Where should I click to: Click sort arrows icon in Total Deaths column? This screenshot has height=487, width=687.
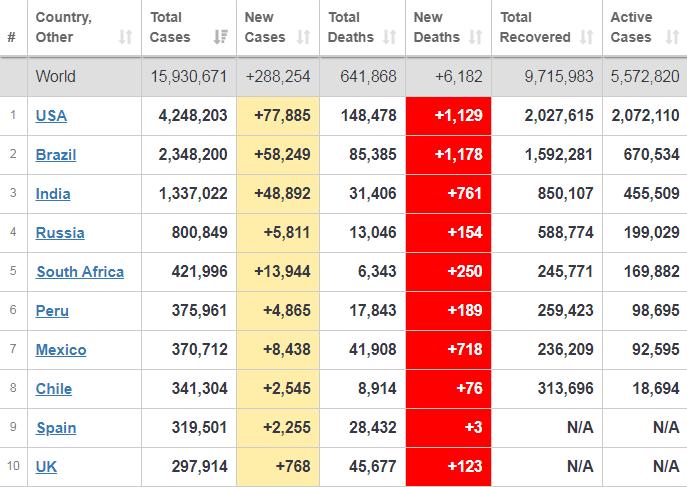tap(390, 38)
